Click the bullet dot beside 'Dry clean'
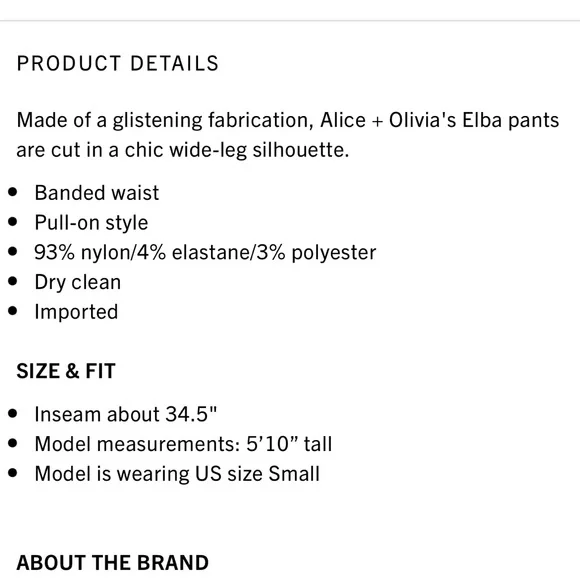The image size is (580, 580). [x=13, y=281]
